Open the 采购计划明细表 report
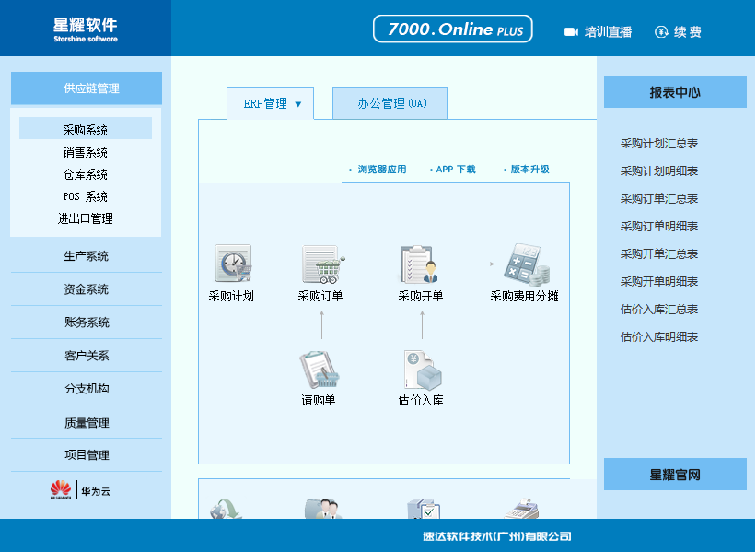This screenshot has width=756, height=552. (x=659, y=170)
